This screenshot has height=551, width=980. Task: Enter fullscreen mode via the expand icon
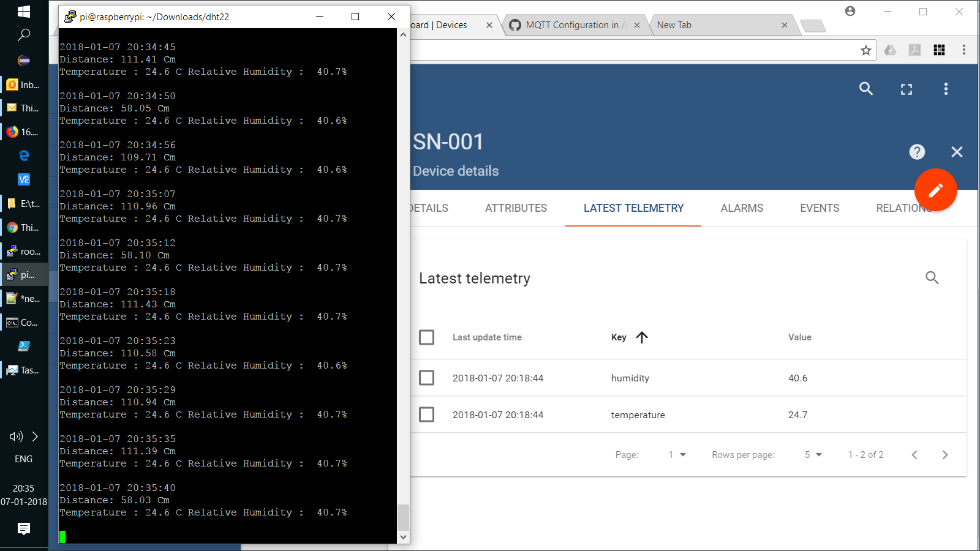click(907, 89)
